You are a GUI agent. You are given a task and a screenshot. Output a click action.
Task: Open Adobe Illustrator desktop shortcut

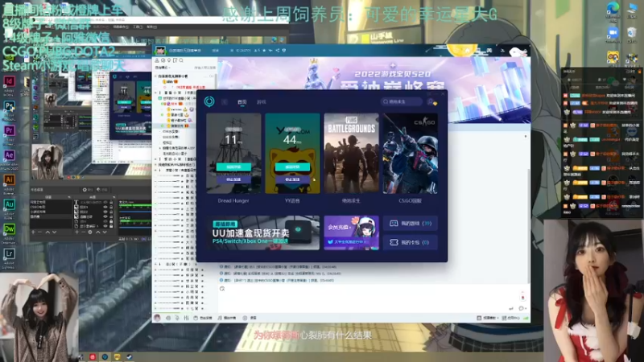tap(9, 179)
